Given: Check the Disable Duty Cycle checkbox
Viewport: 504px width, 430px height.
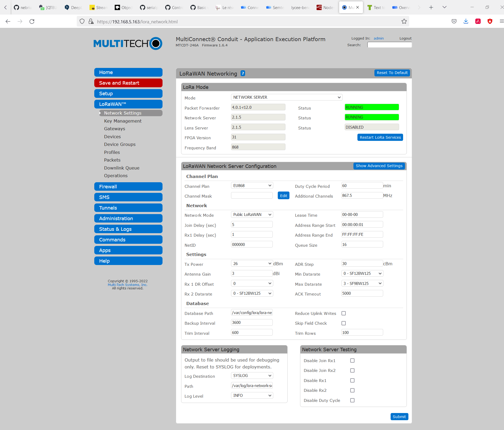Looking at the screenshot, I should [352, 400].
